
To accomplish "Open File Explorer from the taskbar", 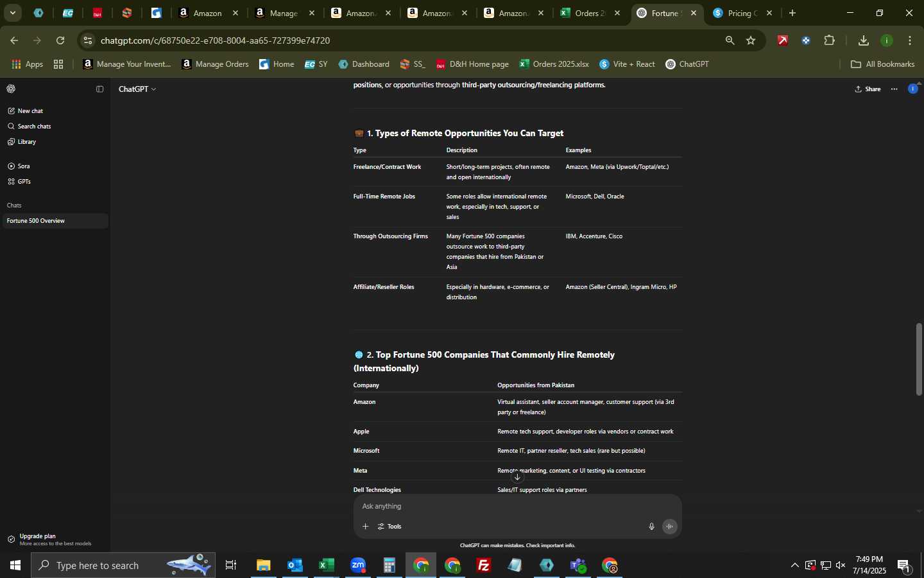I will tap(264, 566).
